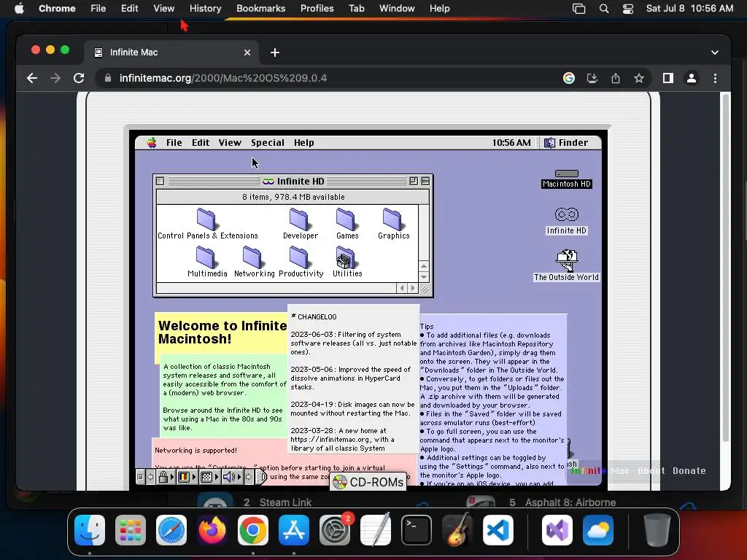Open the classic Mac Help menu

[x=304, y=142]
